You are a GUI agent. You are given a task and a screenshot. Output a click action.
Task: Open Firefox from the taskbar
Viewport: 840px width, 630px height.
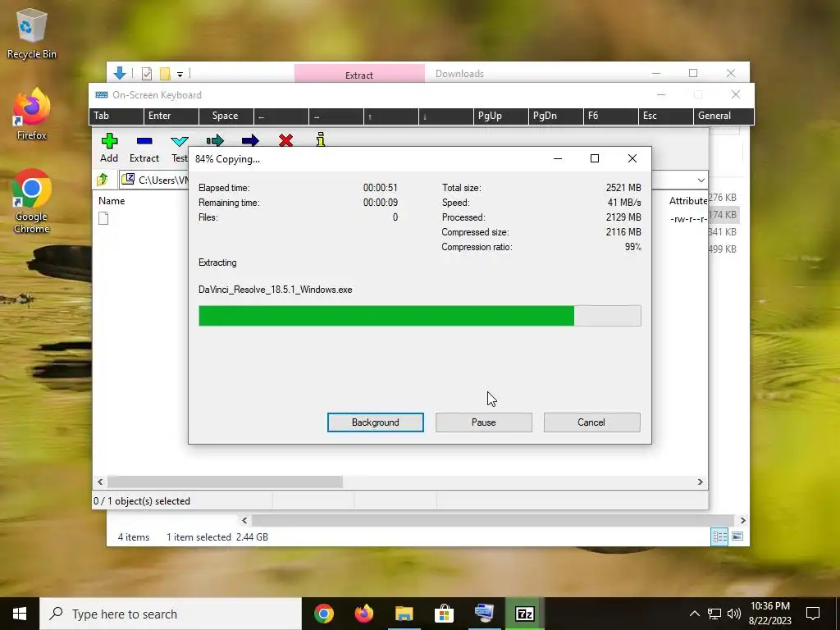pyautogui.click(x=363, y=614)
